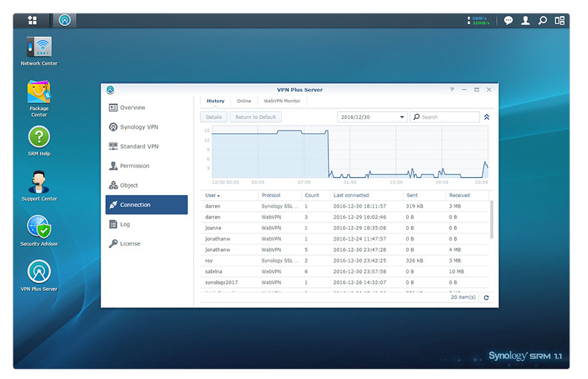Select the synology2017 row
The image size is (588, 379).
345,282
